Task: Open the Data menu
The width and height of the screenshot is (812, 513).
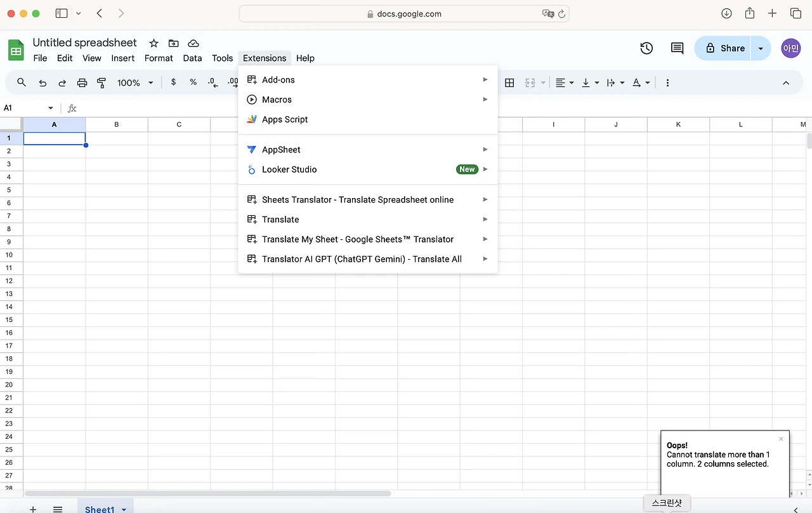Action: click(x=192, y=58)
